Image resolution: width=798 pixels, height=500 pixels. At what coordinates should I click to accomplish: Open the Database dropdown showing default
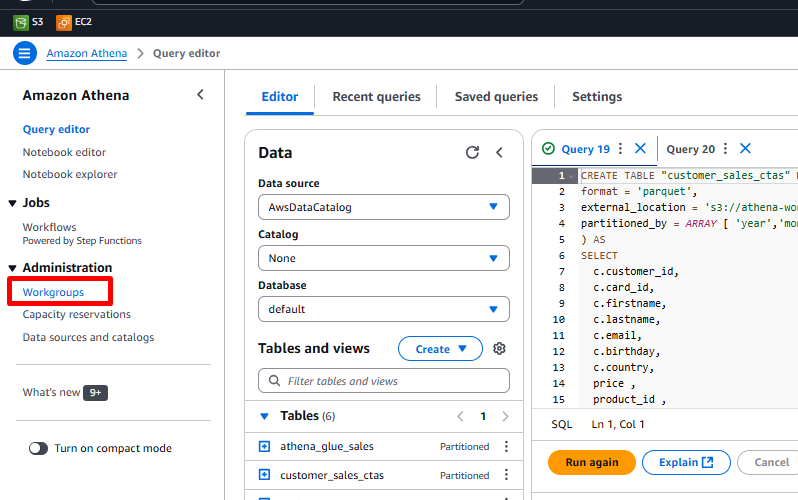pos(383,309)
